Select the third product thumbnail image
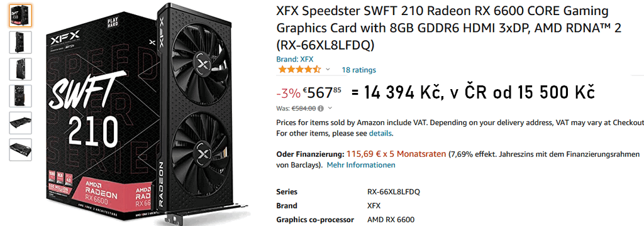The image size is (644, 226). tap(20, 69)
